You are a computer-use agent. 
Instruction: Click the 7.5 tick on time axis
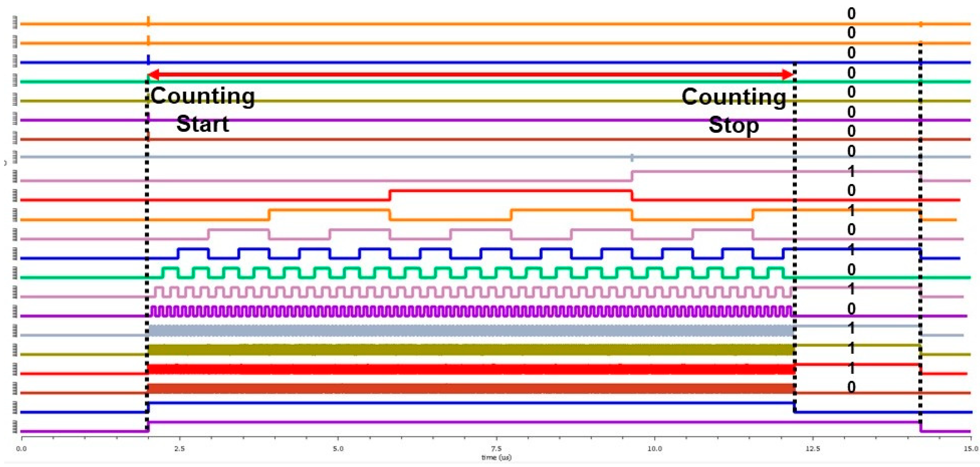point(496,449)
